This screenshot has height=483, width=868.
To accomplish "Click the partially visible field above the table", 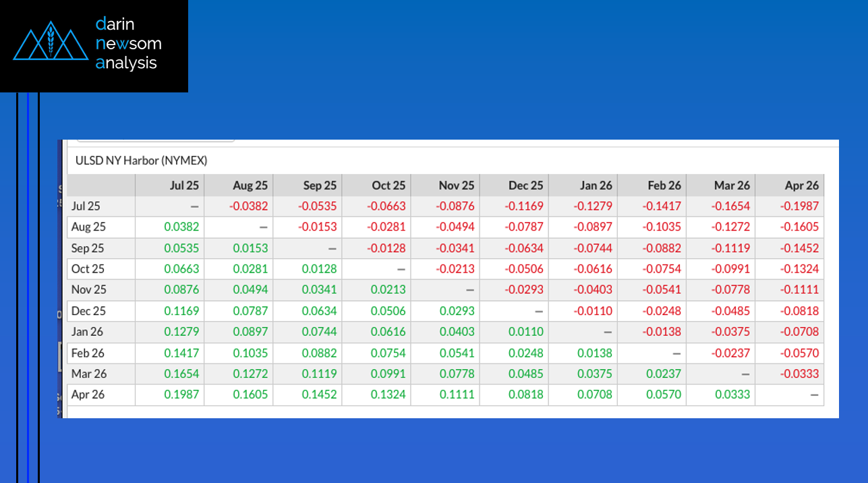I will tap(155, 140).
